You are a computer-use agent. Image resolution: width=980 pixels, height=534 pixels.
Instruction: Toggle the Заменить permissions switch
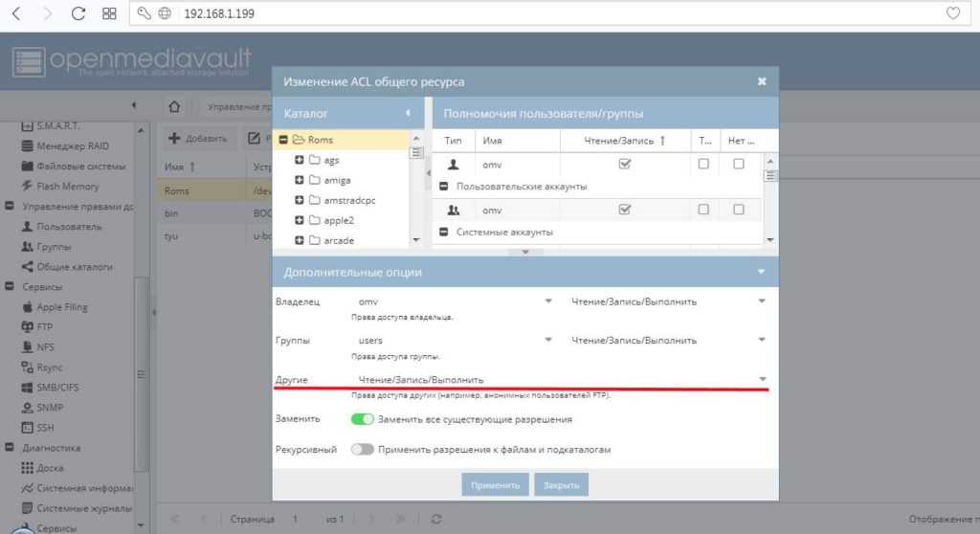(363, 419)
